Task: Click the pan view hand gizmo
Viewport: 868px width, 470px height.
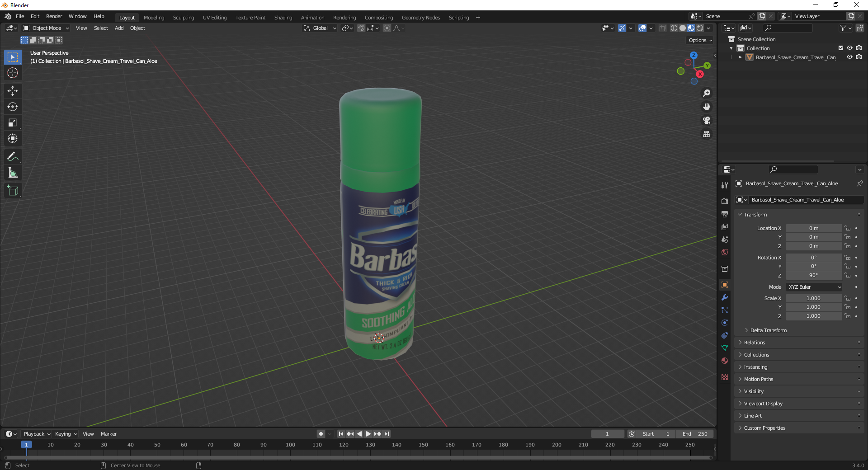Action: click(x=707, y=107)
